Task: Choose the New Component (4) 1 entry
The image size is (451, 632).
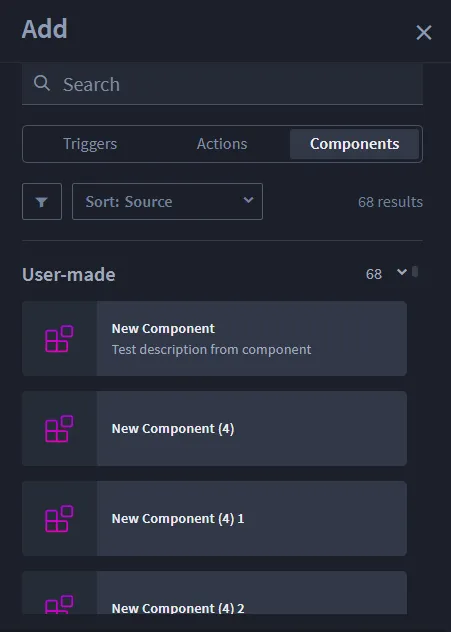Action: 214,518
